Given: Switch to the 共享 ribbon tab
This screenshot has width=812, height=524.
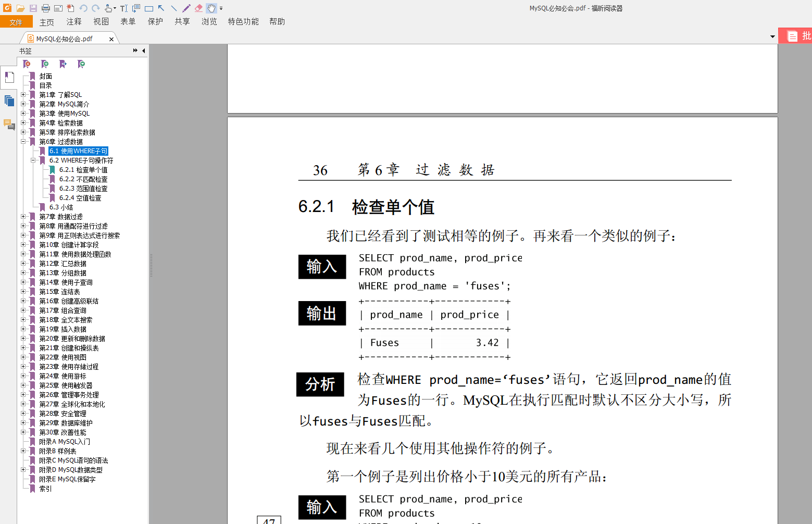Looking at the screenshot, I should coord(182,22).
